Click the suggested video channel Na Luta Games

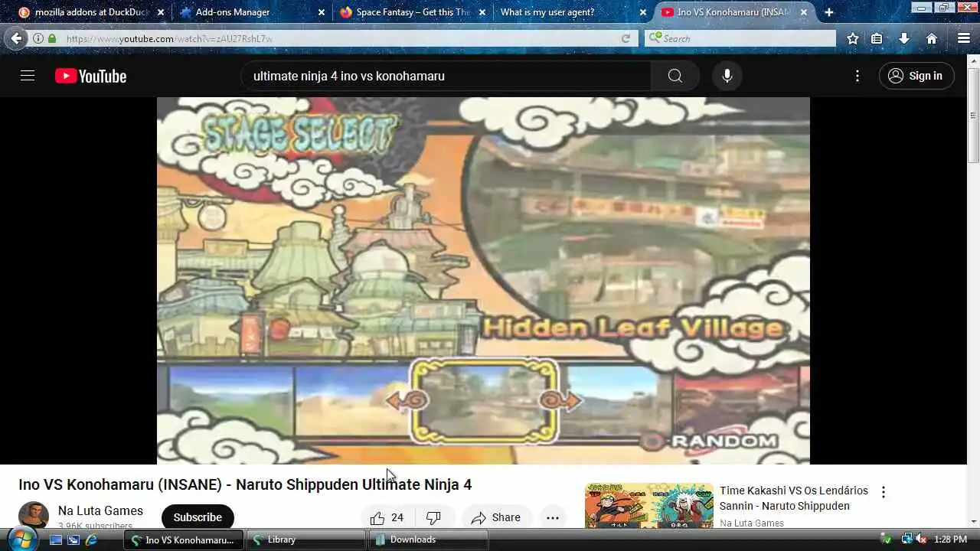click(x=752, y=523)
